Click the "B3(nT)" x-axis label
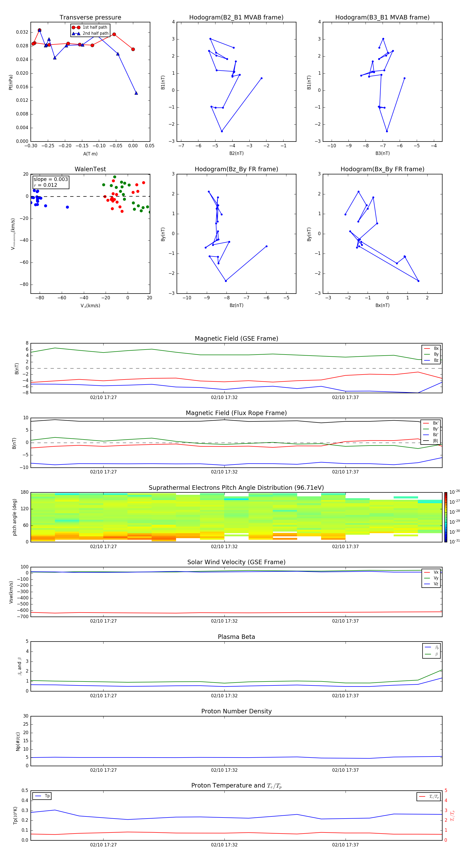Viewport: 473px width, 868px height. 382,153
